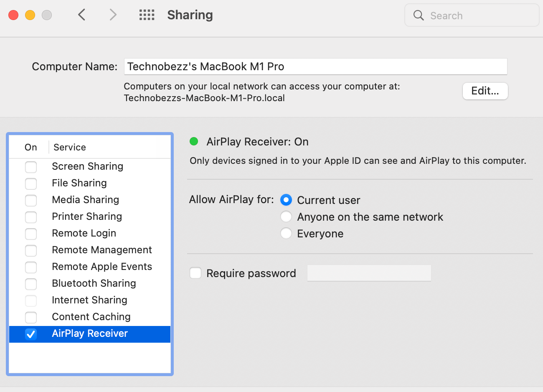Click the On column header
The height and width of the screenshot is (392, 543).
pos(31,147)
